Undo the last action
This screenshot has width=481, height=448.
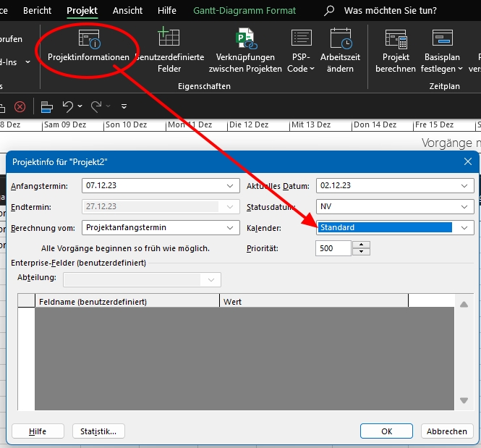click(68, 106)
